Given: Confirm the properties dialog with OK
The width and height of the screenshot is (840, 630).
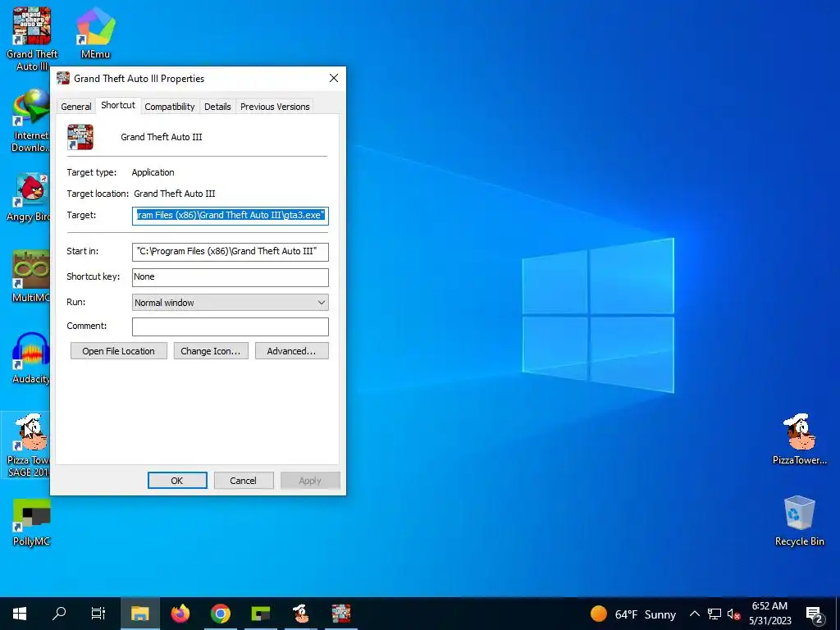Looking at the screenshot, I should [177, 481].
